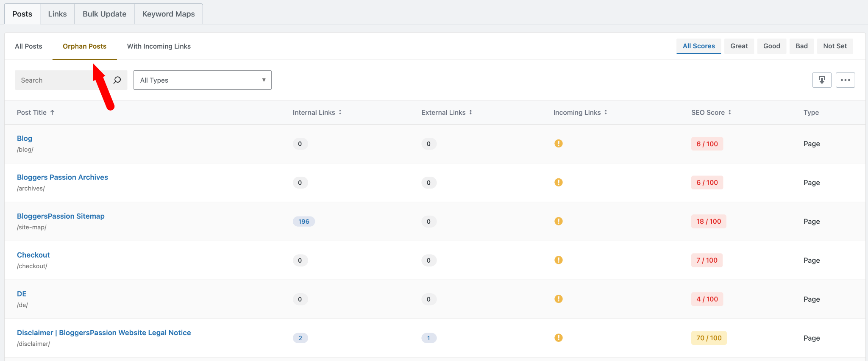Click the export download icon button
This screenshot has height=361, width=868.
821,80
